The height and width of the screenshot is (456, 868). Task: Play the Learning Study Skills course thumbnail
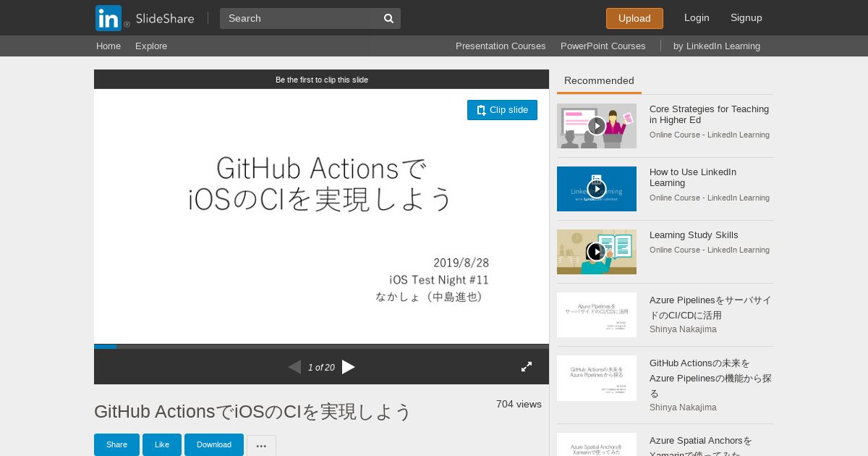[x=597, y=252]
